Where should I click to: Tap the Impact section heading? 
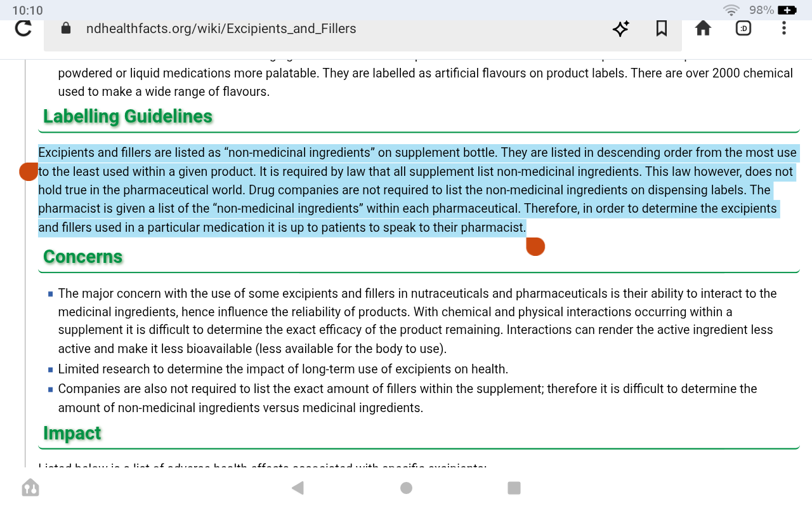(72, 433)
